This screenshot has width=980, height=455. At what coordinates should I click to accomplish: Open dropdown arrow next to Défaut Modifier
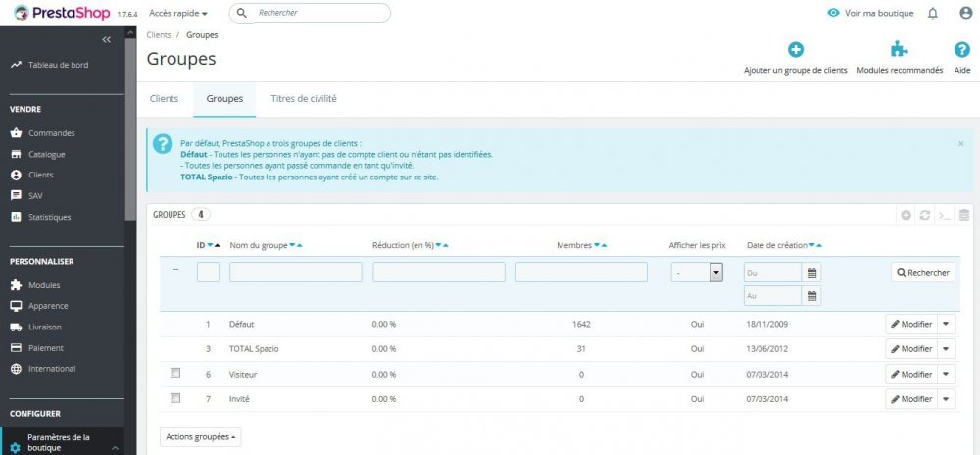point(946,325)
